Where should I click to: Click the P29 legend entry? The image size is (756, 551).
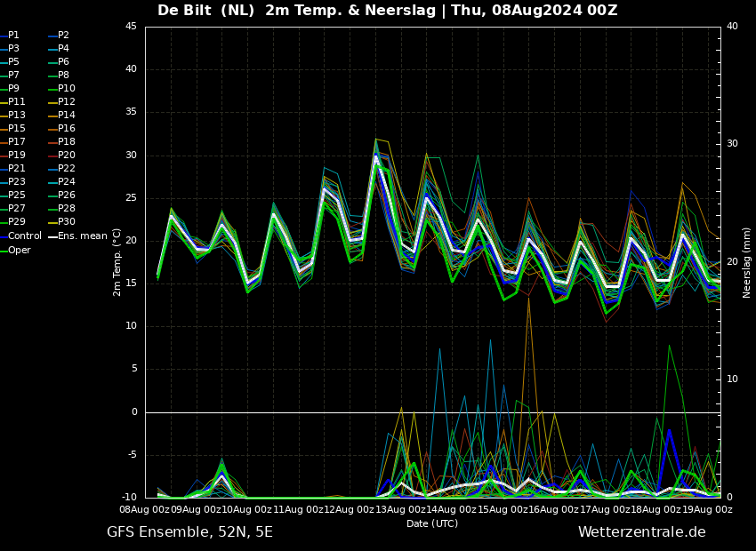(x=13, y=221)
